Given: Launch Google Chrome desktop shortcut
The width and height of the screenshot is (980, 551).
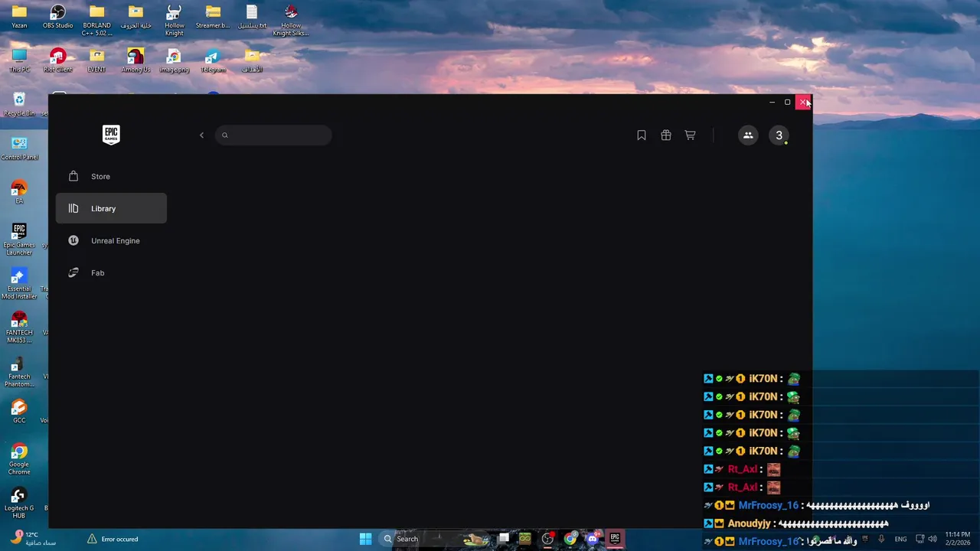Looking at the screenshot, I should click(x=19, y=458).
